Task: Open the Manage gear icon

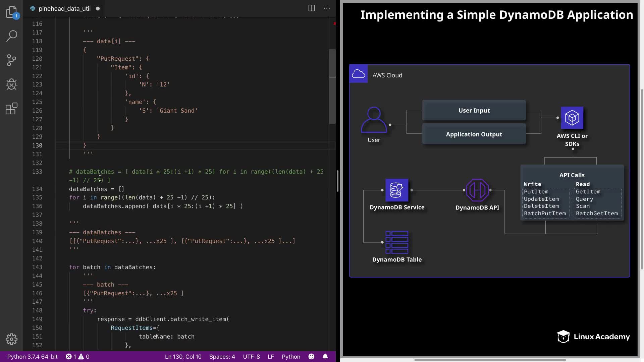Action: point(11,339)
